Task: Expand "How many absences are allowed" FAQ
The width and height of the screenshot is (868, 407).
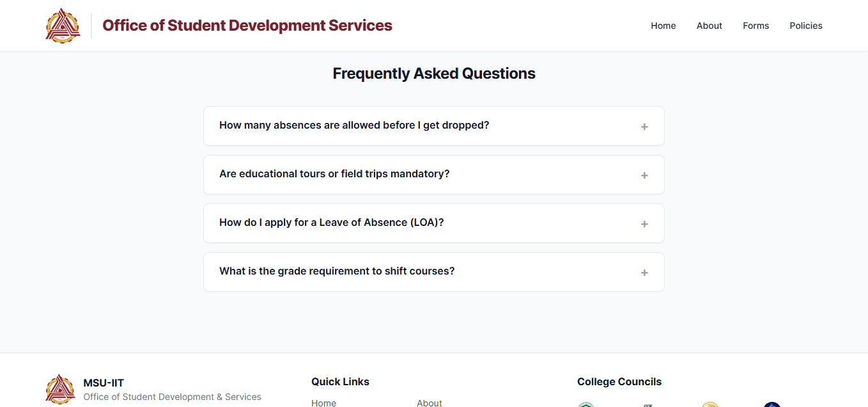Action: tap(354, 125)
